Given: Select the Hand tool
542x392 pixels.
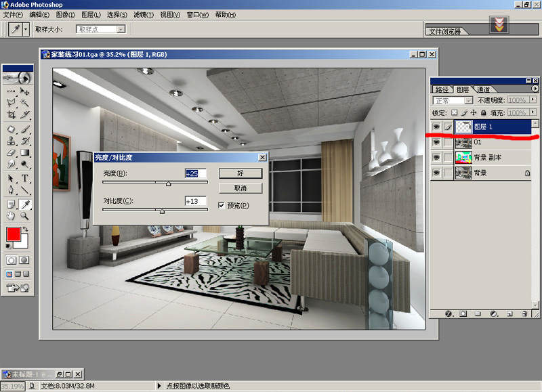Looking at the screenshot, I should 11,216.
